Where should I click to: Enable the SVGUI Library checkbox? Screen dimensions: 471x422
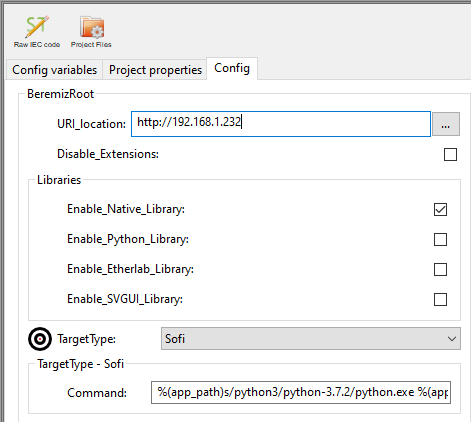tap(440, 299)
